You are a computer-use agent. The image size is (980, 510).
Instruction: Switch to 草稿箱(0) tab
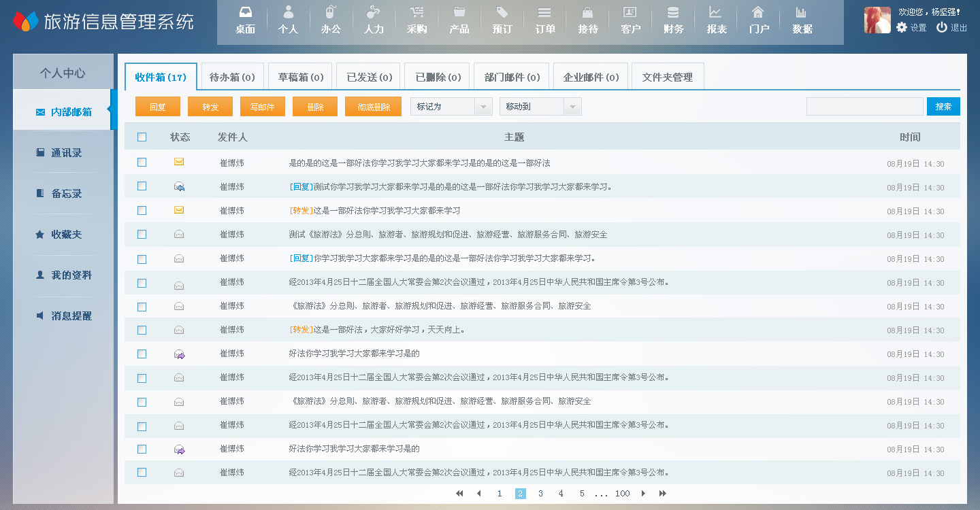(300, 77)
